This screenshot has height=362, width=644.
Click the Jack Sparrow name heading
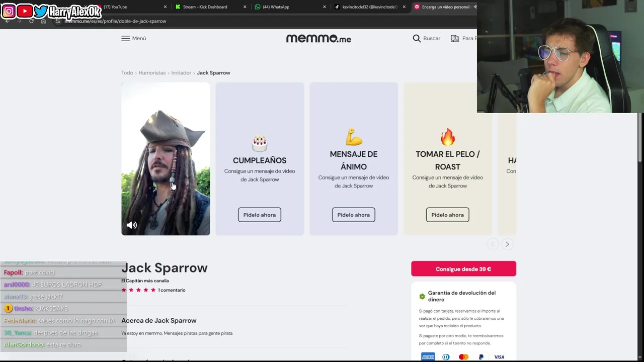point(165,267)
